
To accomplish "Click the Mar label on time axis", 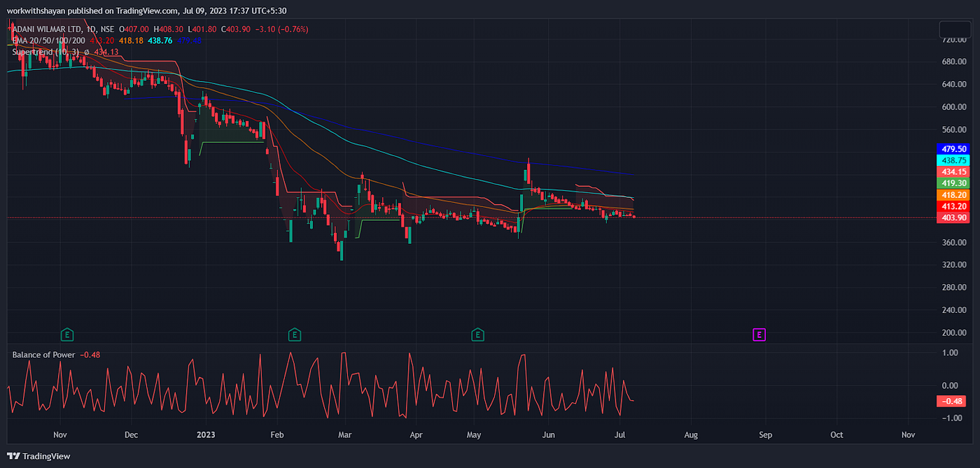I will pyautogui.click(x=344, y=435).
